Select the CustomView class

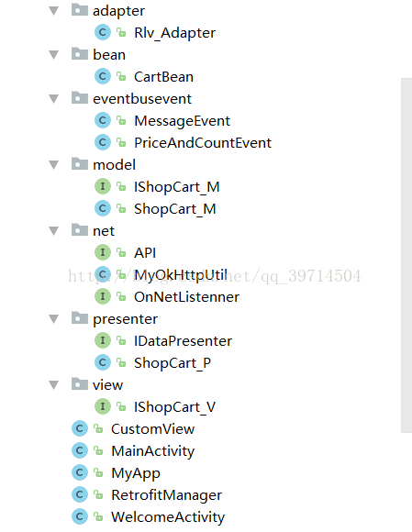tap(152, 429)
